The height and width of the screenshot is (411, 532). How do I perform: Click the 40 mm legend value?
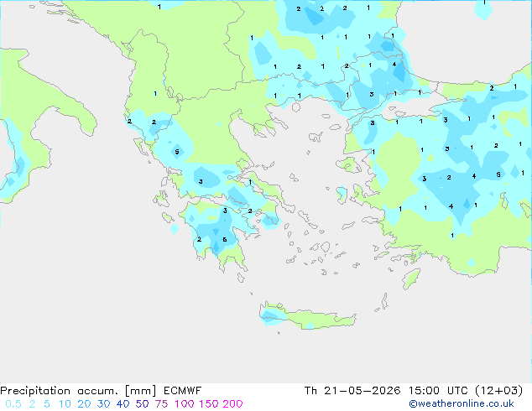click(123, 404)
